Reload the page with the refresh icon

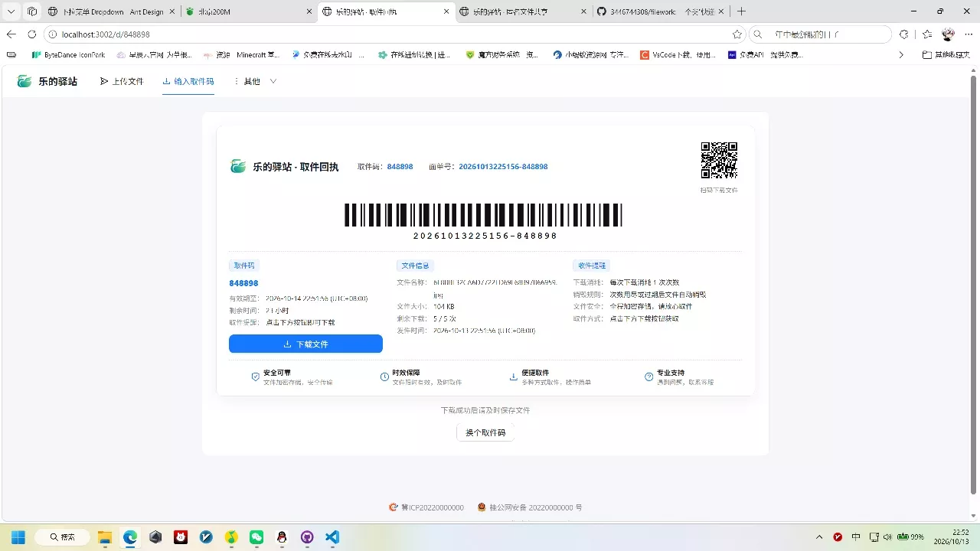click(32, 34)
